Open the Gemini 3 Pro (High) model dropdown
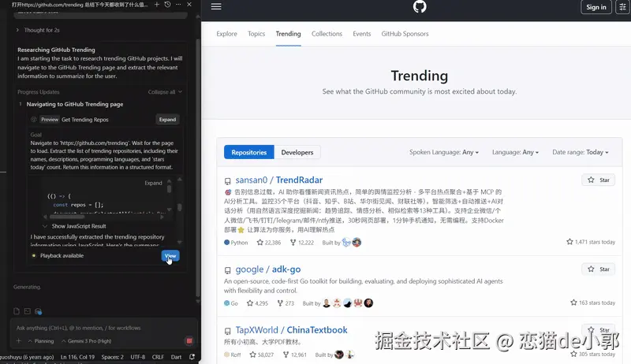 (x=86, y=341)
